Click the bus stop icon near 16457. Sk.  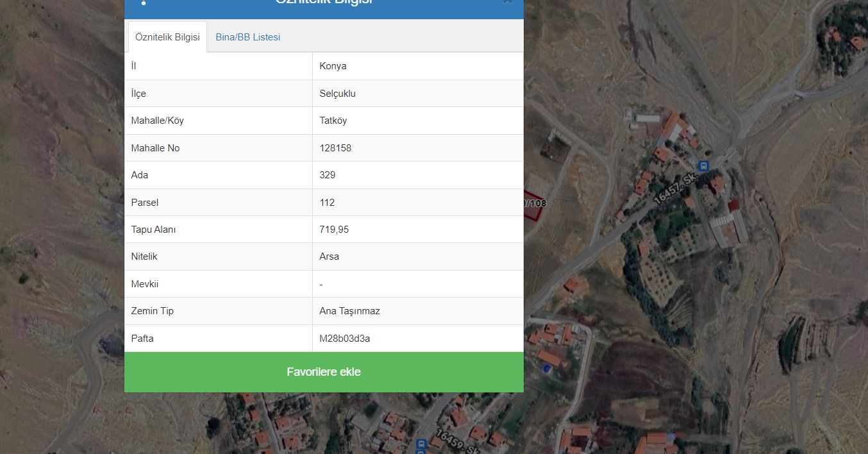704,166
